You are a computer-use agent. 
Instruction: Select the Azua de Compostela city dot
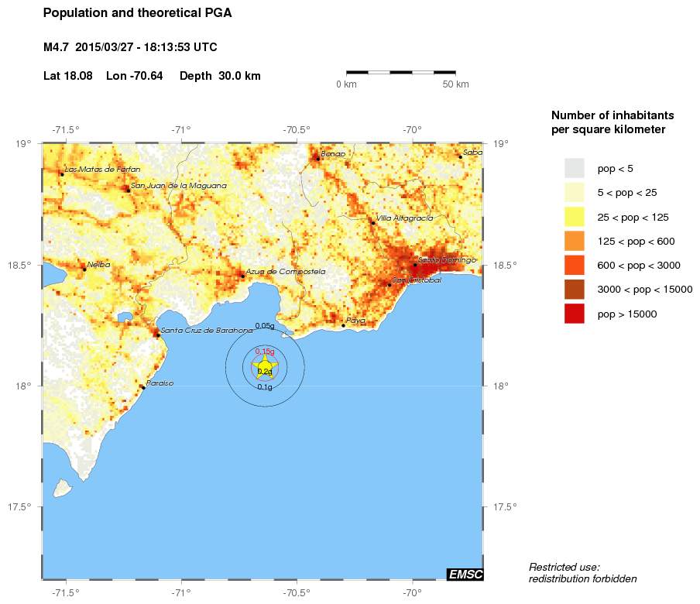click(242, 276)
